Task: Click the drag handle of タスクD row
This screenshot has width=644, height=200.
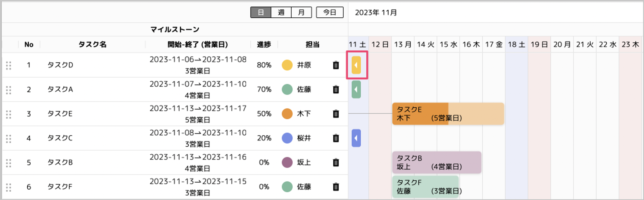Action: pyautogui.click(x=9, y=65)
